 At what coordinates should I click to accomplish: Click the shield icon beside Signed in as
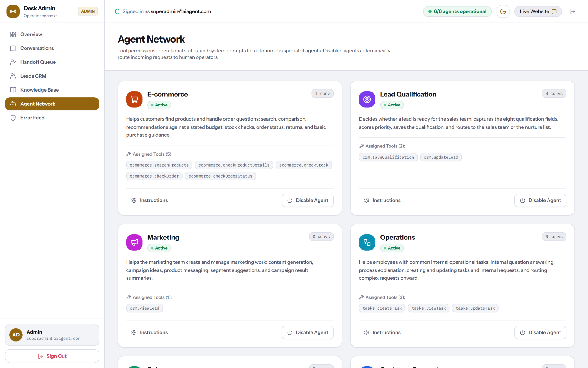pyautogui.click(x=117, y=11)
